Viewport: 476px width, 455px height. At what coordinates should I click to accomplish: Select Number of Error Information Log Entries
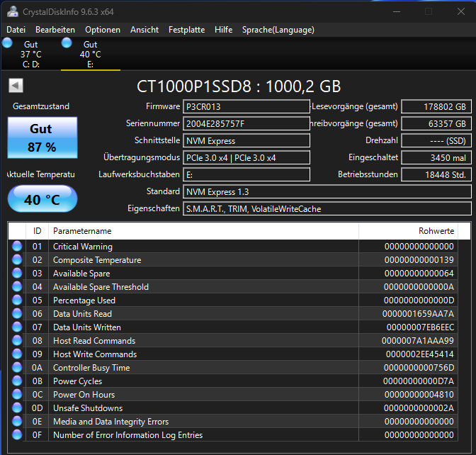pyautogui.click(x=127, y=435)
